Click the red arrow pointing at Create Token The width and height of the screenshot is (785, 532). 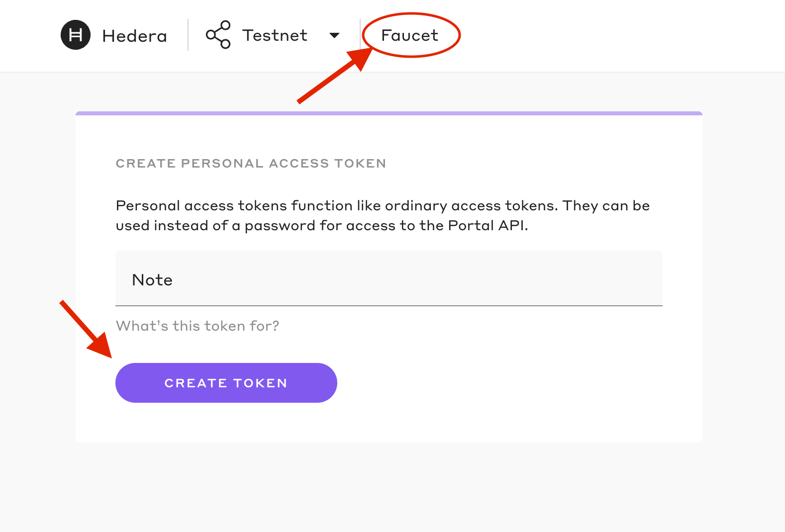tap(86, 329)
